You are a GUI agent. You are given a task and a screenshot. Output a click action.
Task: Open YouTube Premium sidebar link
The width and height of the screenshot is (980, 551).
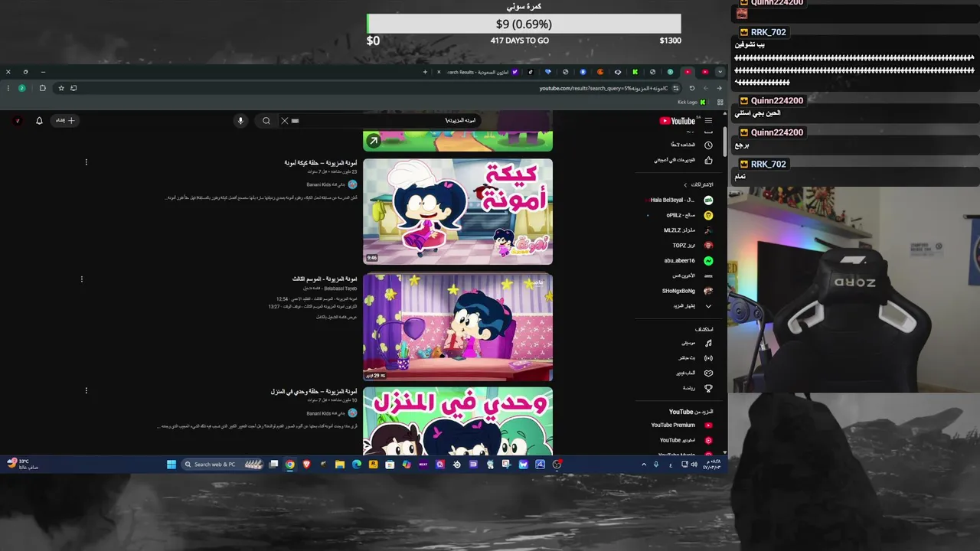(681, 425)
